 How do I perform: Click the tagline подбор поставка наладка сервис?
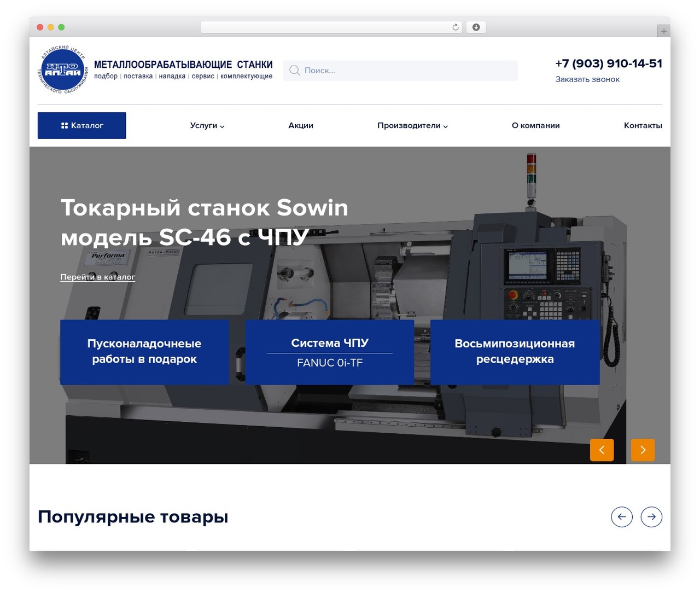(183, 76)
